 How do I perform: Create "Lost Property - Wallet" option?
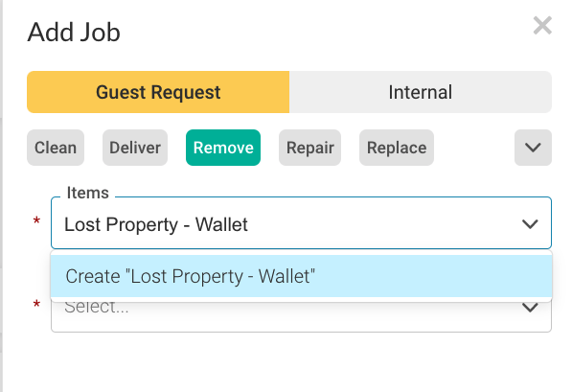pyautogui.click(x=301, y=276)
